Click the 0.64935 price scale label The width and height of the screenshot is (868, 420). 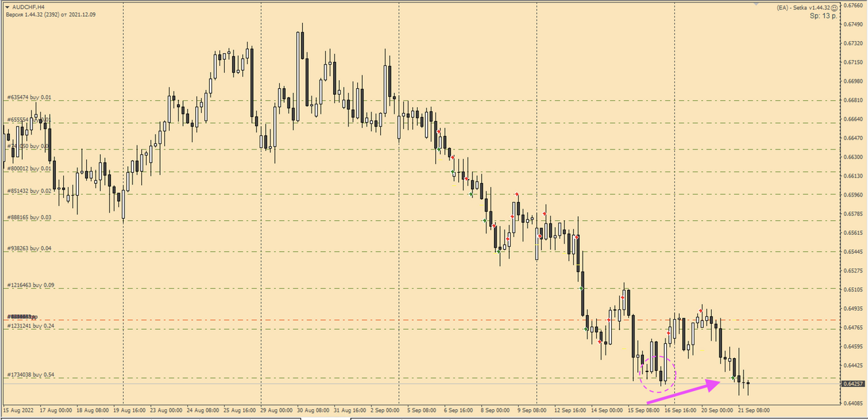point(853,308)
